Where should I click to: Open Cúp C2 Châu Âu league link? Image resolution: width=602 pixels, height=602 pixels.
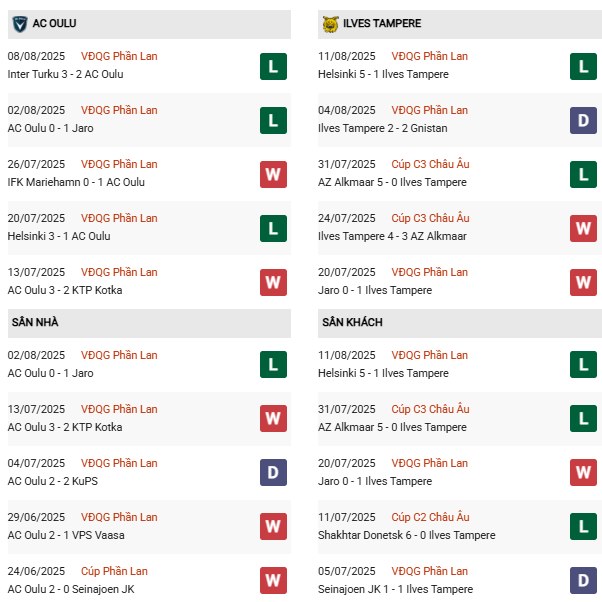tap(430, 517)
